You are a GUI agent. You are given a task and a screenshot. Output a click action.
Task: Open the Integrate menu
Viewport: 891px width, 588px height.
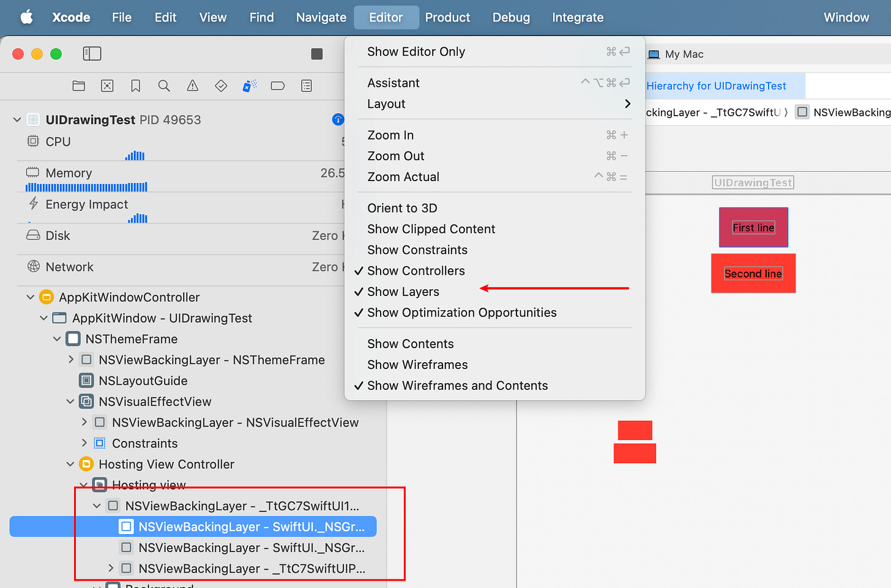pyautogui.click(x=578, y=17)
